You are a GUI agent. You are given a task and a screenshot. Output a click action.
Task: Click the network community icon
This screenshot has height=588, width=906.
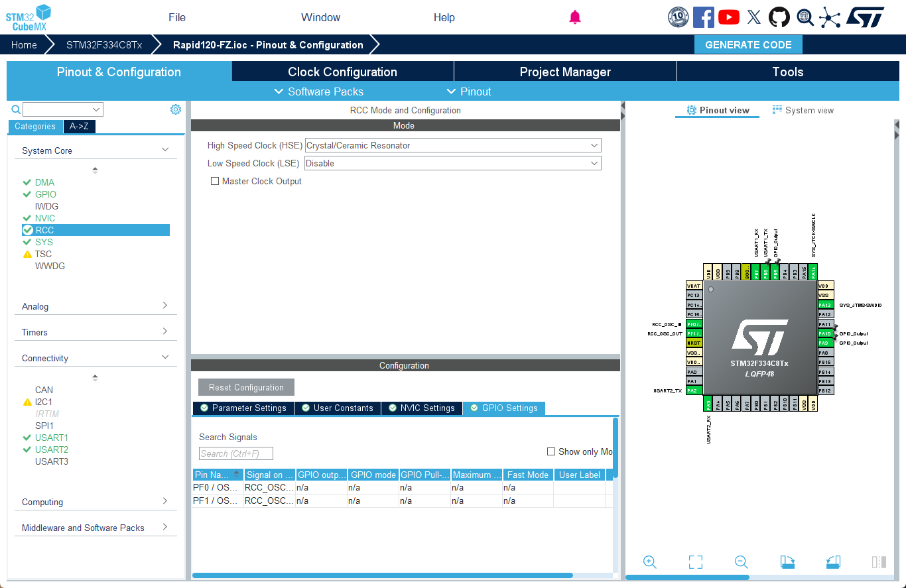(830, 17)
